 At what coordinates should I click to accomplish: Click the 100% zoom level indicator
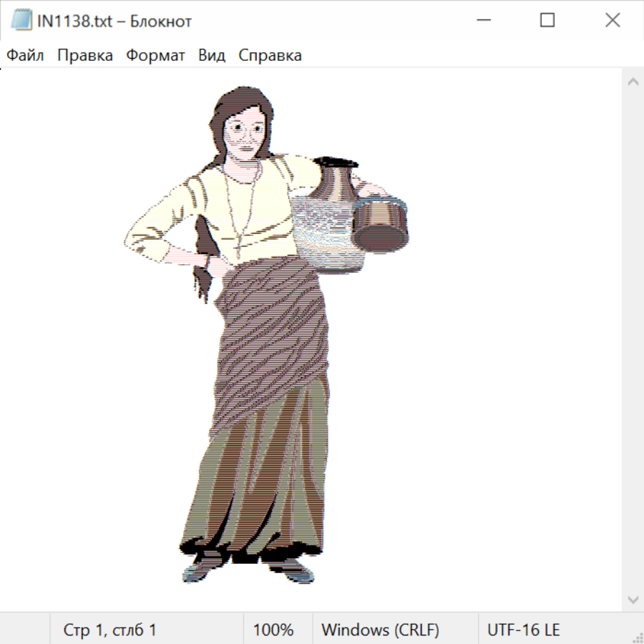point(273,630)
